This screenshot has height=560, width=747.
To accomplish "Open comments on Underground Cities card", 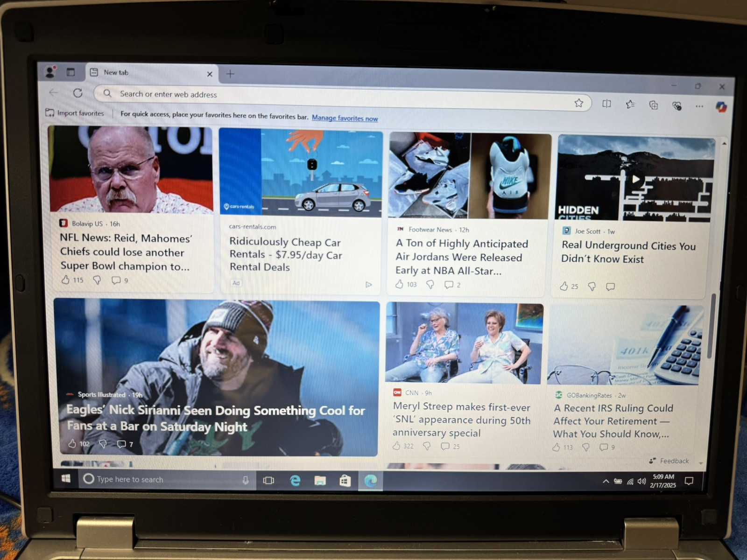I will coord(610,287).
